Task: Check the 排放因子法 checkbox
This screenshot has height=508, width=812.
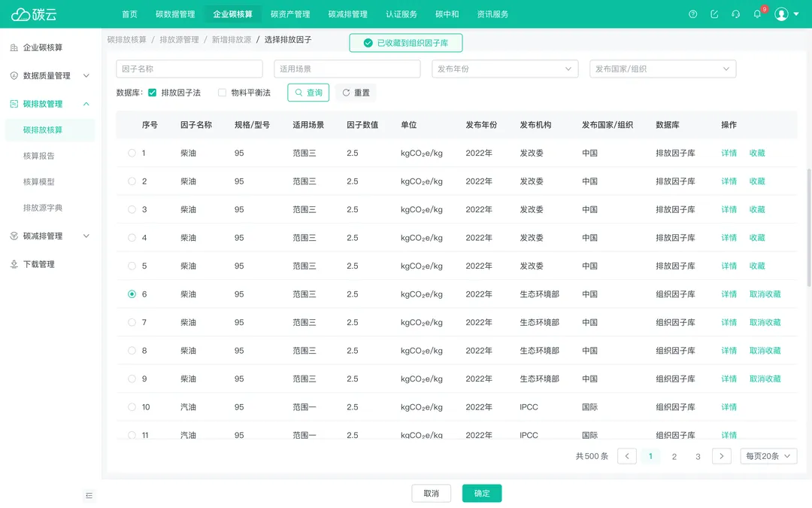Action: point(152,93)
